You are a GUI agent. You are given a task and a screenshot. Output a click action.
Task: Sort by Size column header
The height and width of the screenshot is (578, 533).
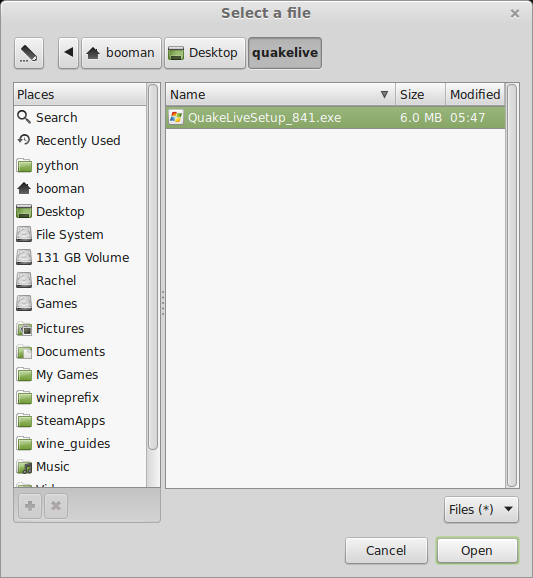(x=421, y=95)
